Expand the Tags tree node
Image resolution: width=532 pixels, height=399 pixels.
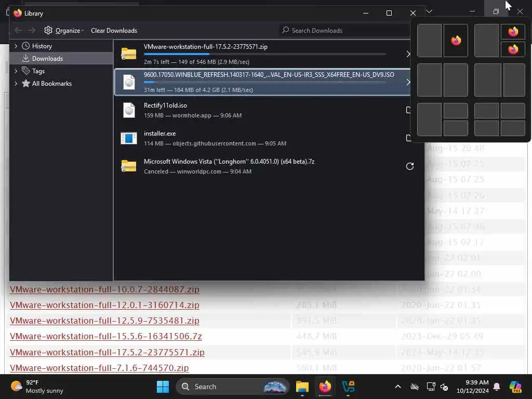click(16, 71)
